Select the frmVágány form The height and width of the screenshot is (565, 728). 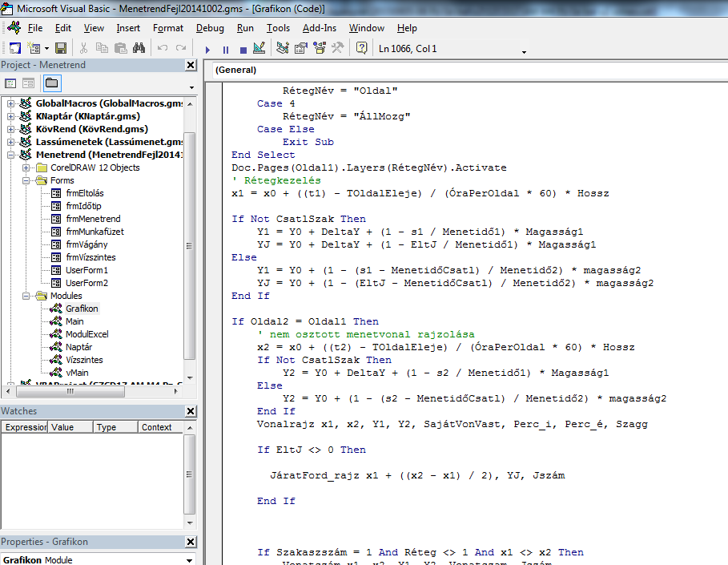coord(86,244)
